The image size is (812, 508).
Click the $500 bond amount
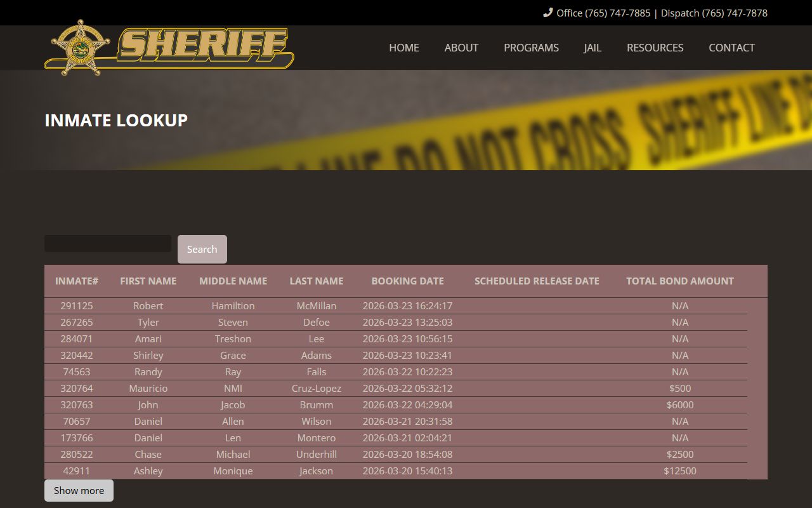pos(680,388)
